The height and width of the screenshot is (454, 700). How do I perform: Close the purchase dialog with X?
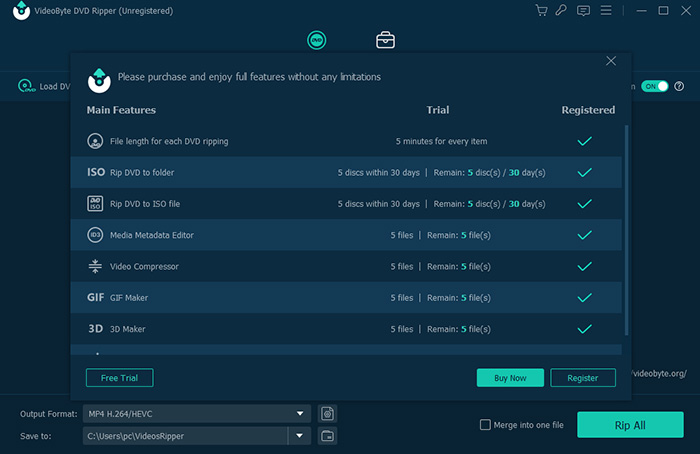(x=611, y=61)
